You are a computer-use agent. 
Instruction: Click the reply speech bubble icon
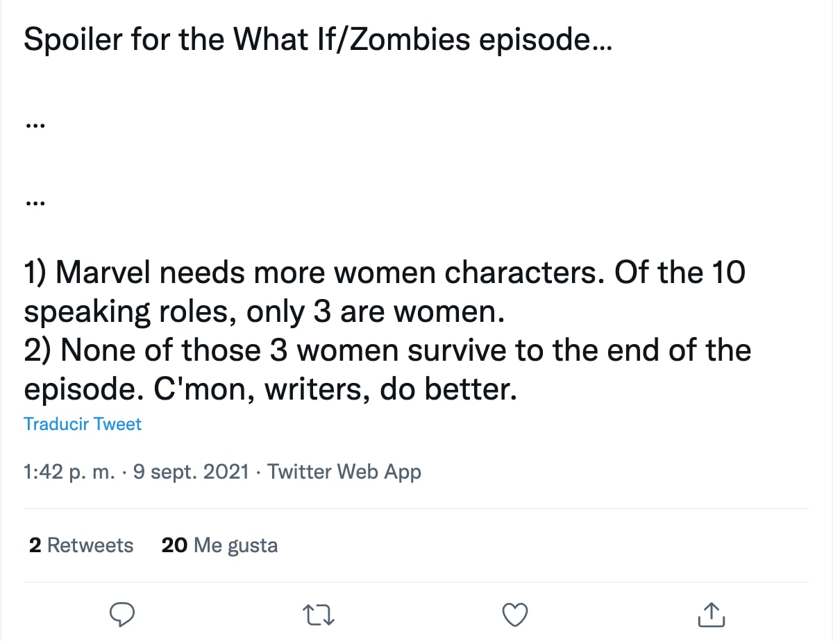(122, 614)
